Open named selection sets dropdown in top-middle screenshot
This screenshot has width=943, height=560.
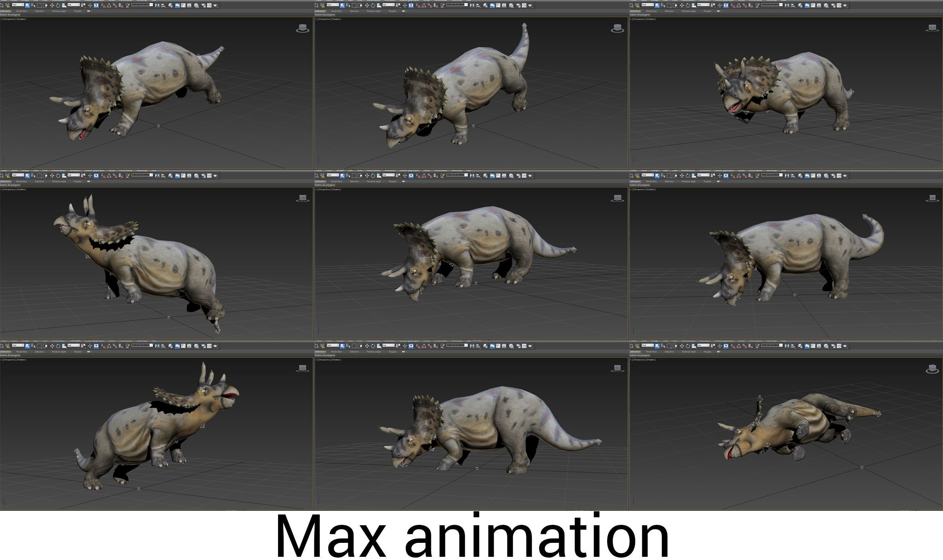click(x=457, y=5)
